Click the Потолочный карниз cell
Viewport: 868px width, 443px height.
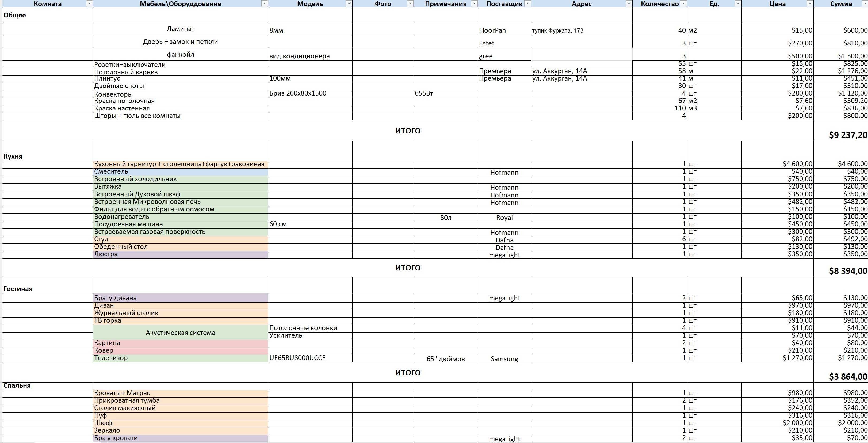click(181, 72)
